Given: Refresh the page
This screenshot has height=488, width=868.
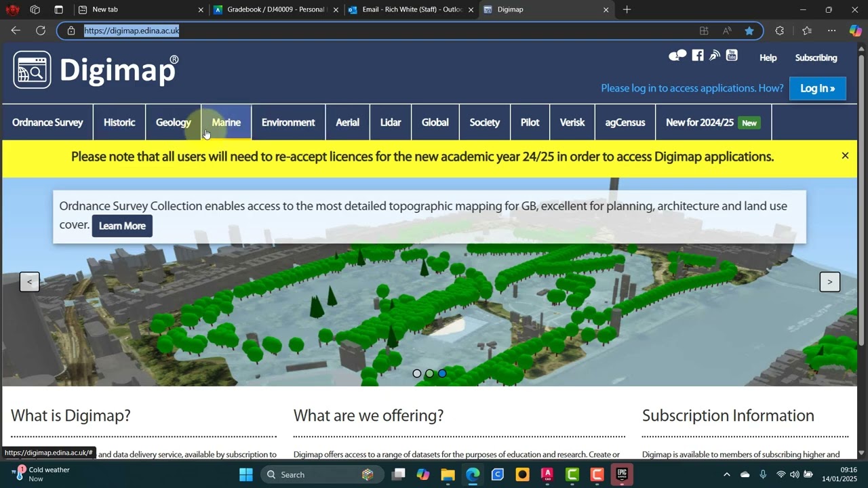Looking at the screenshot, I should pyautogui.click(x=41, y=30).
